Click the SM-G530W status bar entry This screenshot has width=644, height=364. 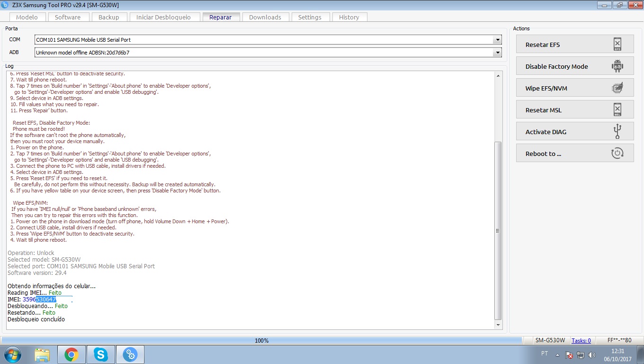(x=550, y=340)
